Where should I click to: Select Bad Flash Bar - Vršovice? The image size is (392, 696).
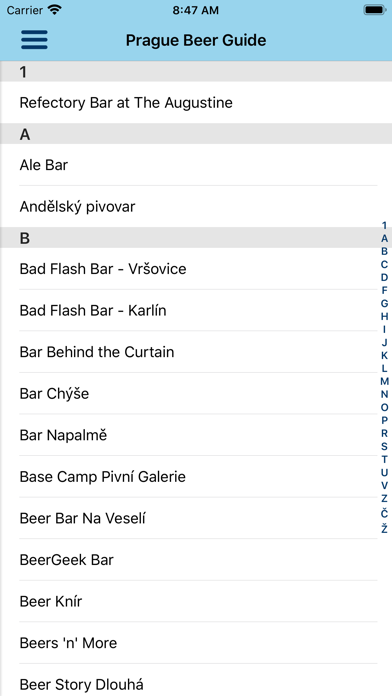pos(196,269)
